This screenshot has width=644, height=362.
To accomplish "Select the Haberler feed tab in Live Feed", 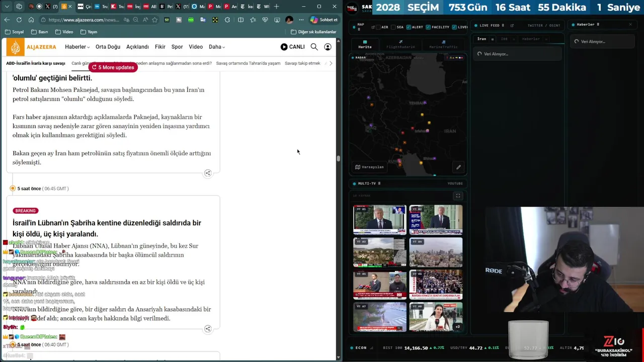I will click(x=531, y=39).
